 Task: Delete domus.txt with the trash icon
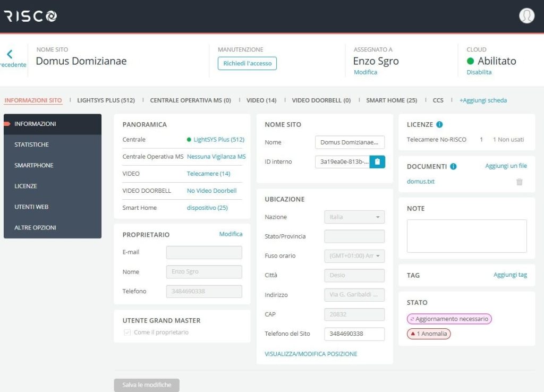pyautogui.click(x=519, y=182)
